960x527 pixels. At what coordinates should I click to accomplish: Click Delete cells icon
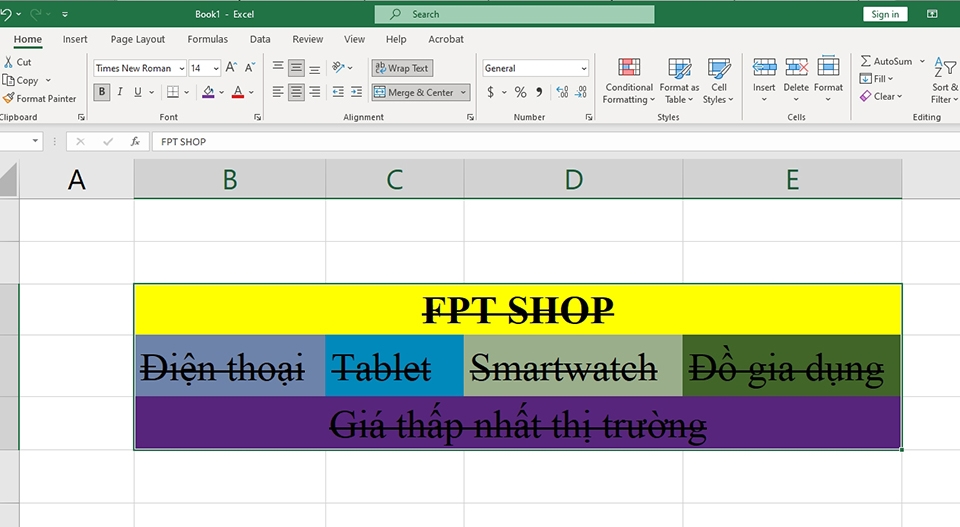pos(796,67)
